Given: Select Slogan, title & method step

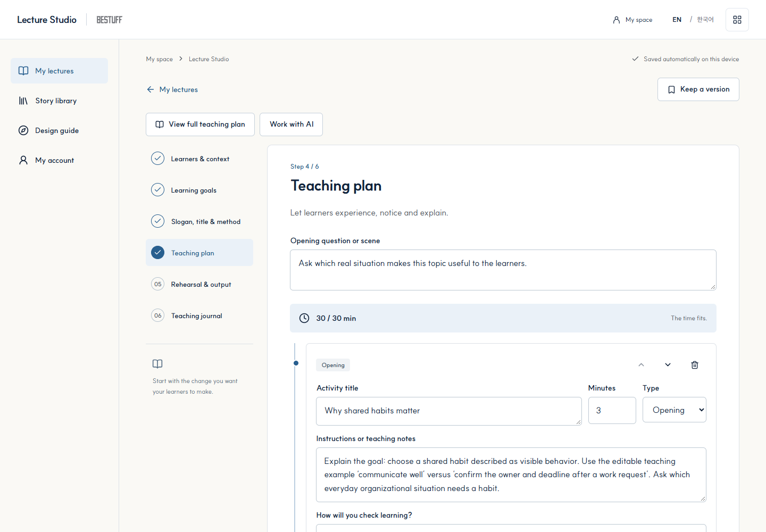Looking at the screenshot, I should coord(199,221).
